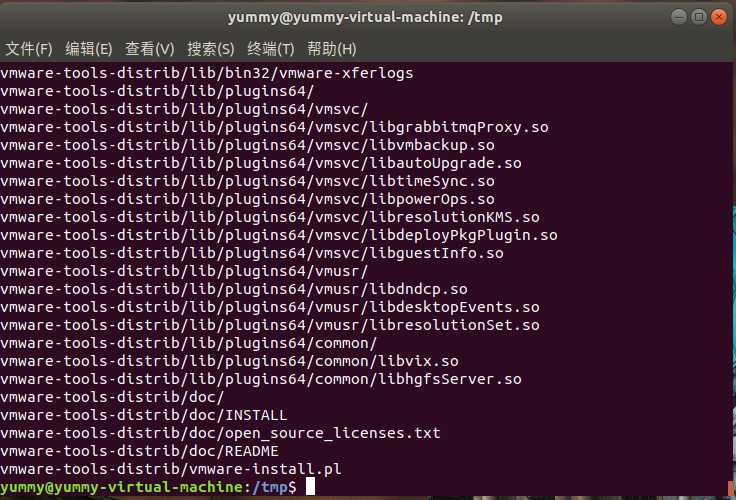Click the line ending in libdndcp.so
This screenshot has width=736, height=500.
[234, 289]
